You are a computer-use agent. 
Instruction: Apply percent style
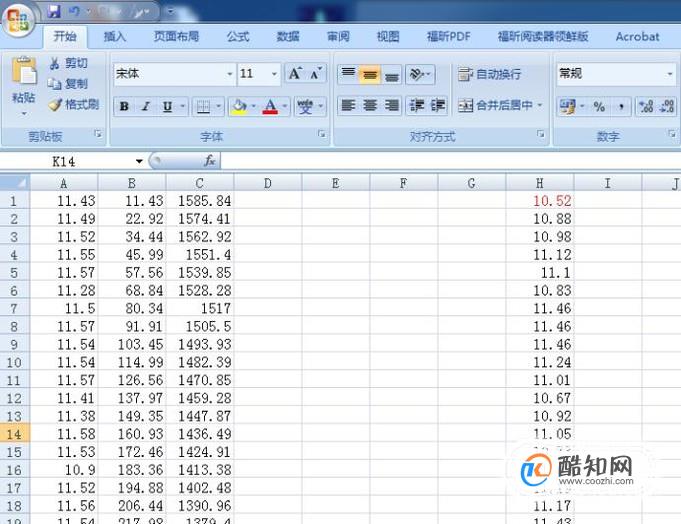[599, 106]
